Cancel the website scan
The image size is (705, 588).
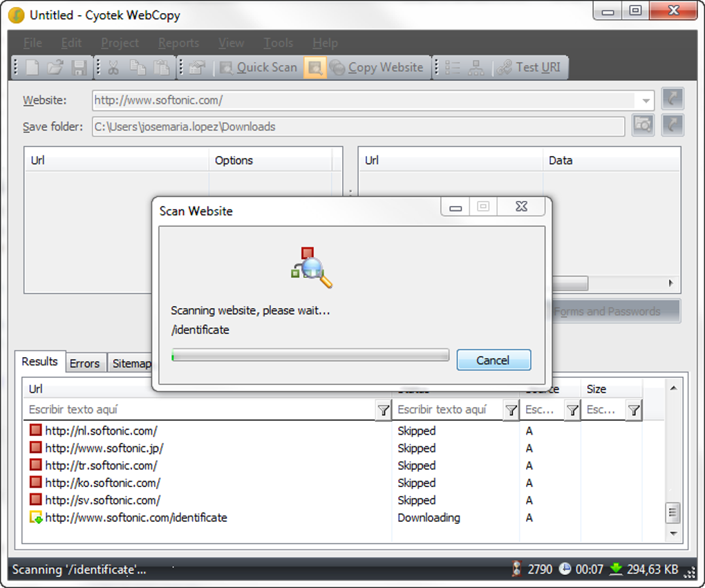pyautogui.click(x=493, y=360)
